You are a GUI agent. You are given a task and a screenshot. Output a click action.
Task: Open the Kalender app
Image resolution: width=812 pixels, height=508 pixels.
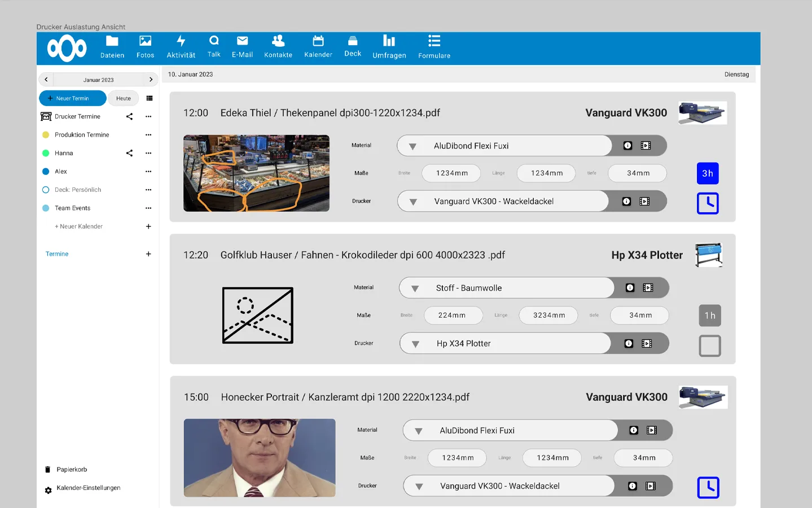click(x=318, y=47)
